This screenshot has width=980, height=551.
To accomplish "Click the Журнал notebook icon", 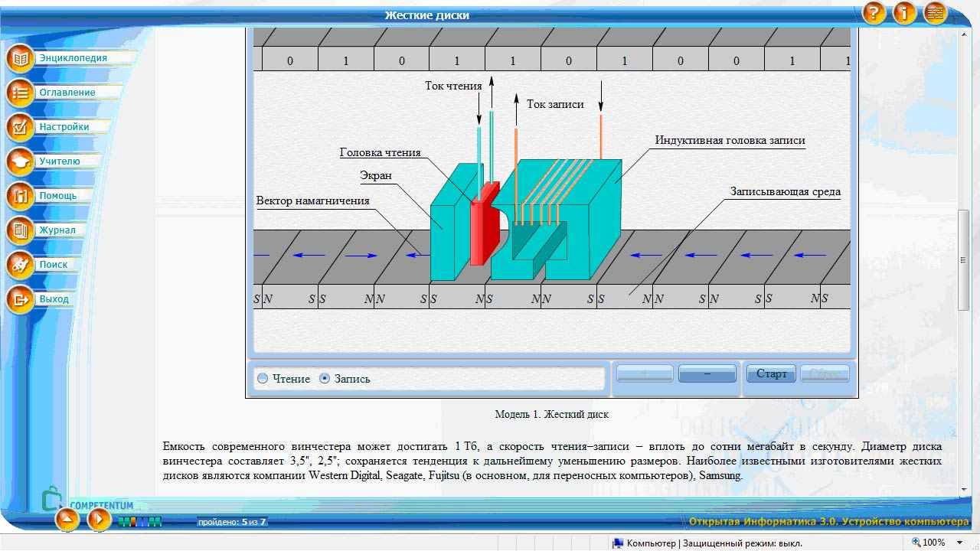I will (20, 230).
